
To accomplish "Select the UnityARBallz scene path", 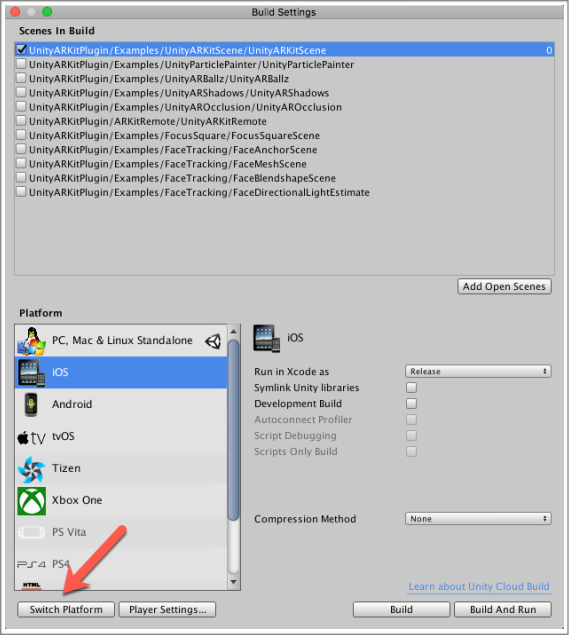I will 159,79.
